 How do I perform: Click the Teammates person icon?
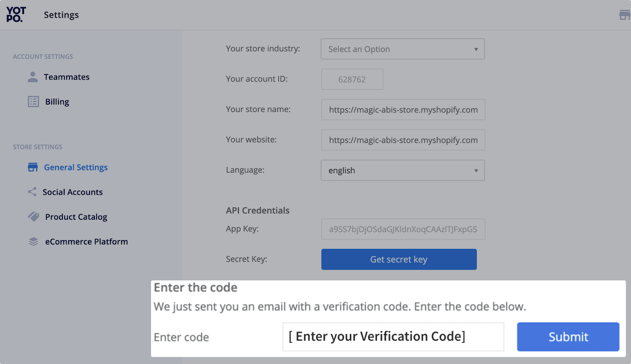point(33,77)
